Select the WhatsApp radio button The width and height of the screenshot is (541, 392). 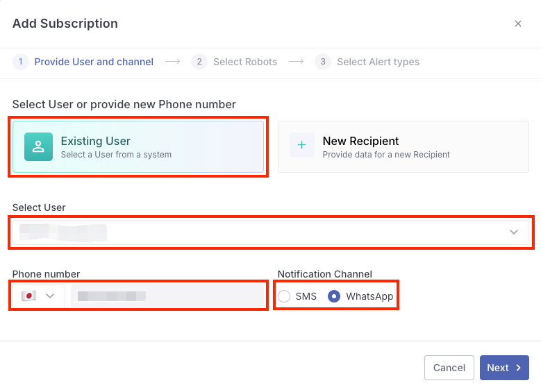point(334,296)
